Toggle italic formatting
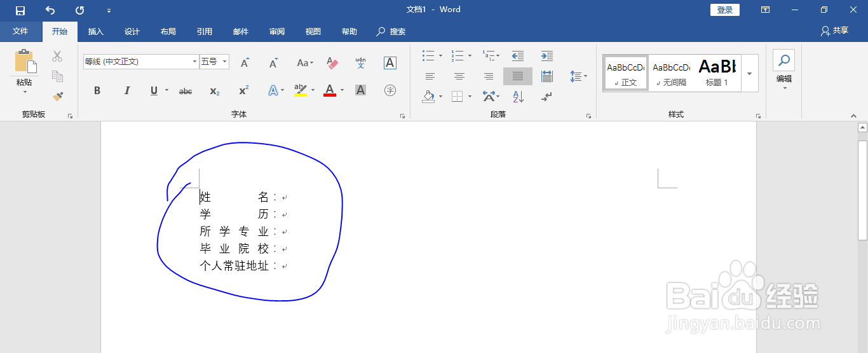868x353 pixels. point(126,91)
